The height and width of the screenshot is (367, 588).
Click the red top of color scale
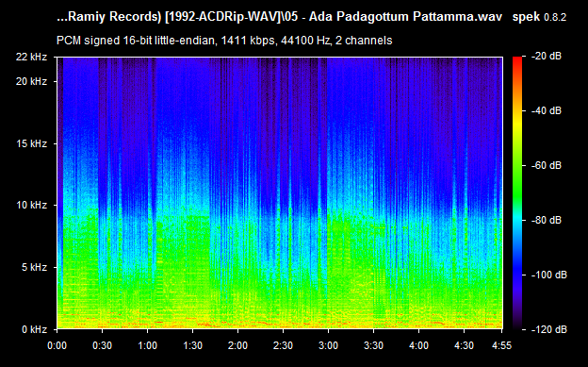coord(517,61)
